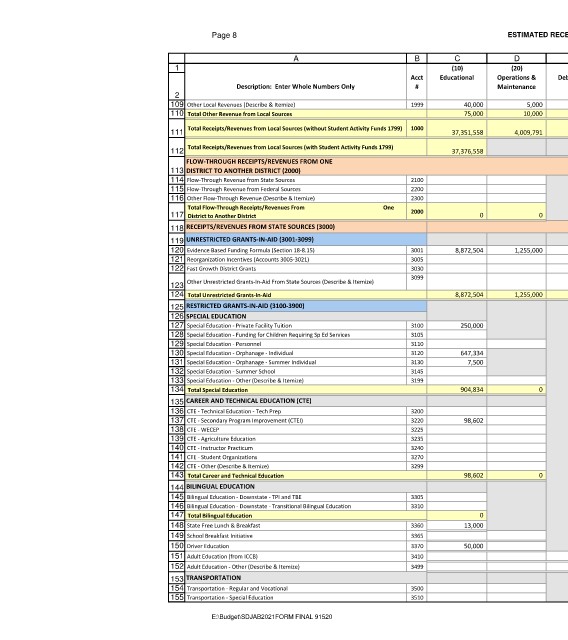The image size is (568, 640).
Task: Select column A header
Action: click(296, 58)
